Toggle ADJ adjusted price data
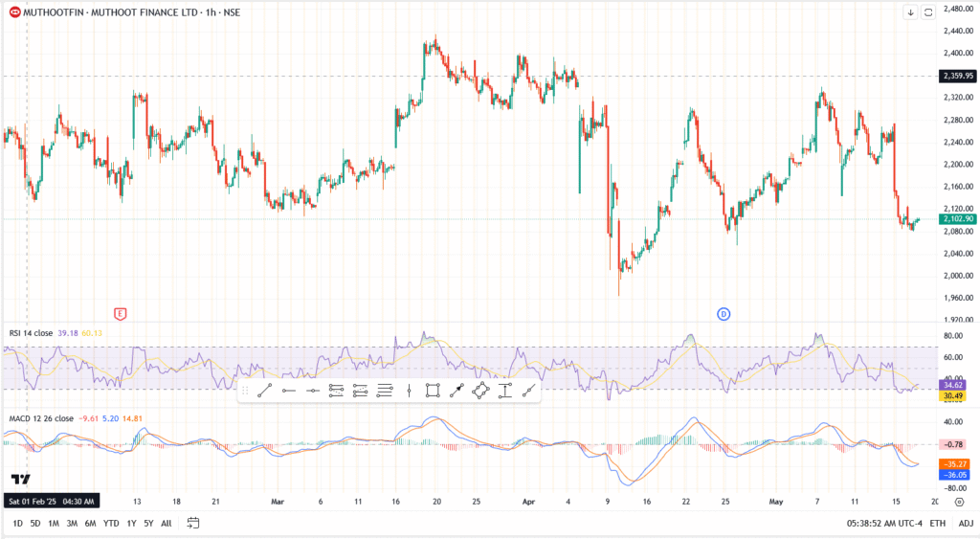The width and height of the screenshot is (980, 539). [966, 523]
